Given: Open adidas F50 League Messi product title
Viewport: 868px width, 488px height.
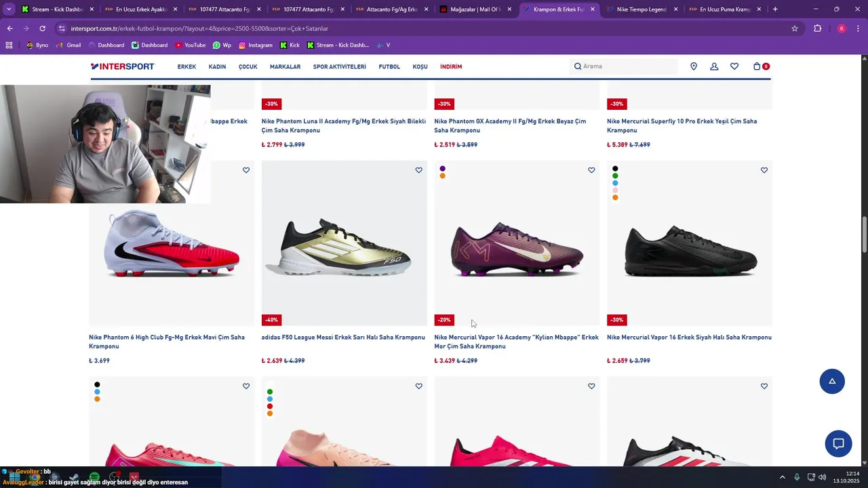Looking at the screenshot, I should pos(343,338).
